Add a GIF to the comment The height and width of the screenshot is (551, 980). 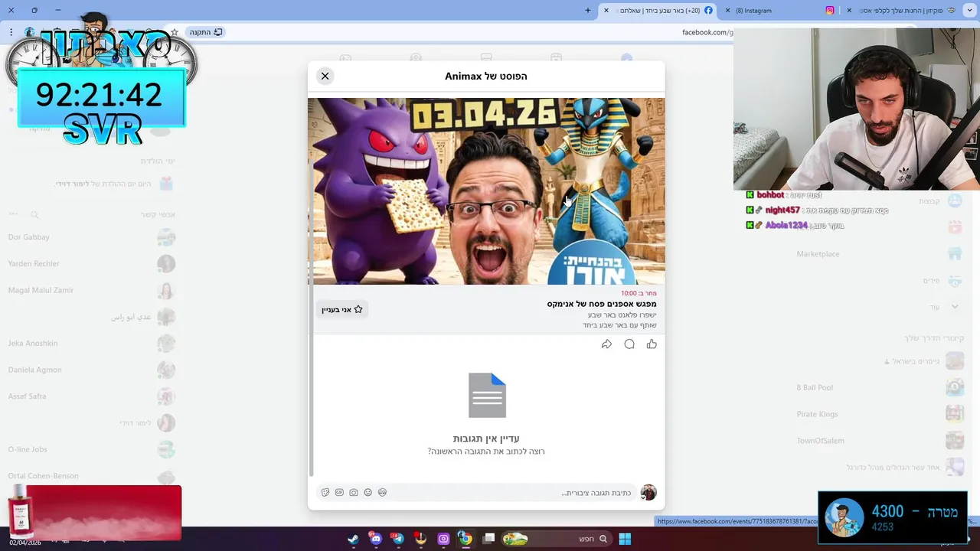click(339, 493)
